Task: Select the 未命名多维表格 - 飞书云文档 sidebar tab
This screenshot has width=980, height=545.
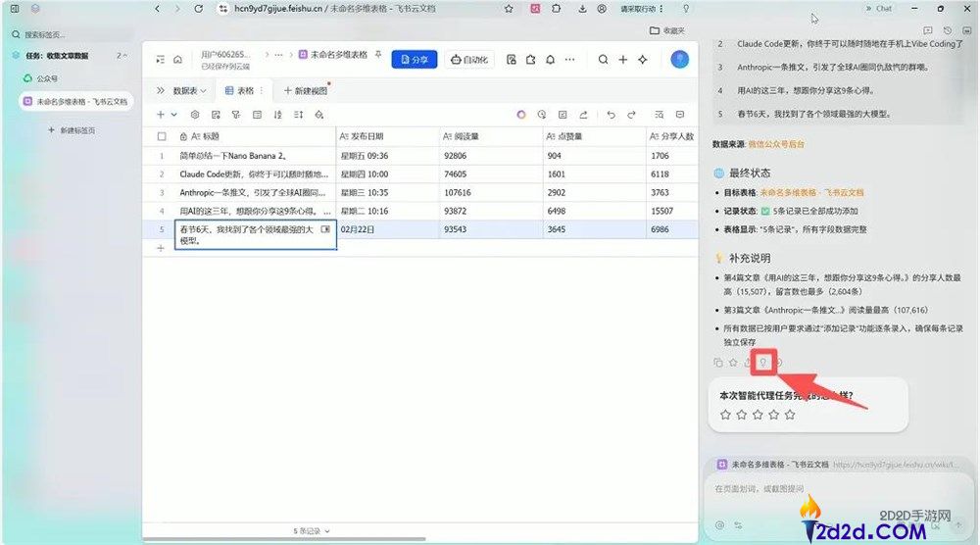Action: click(x=75, y=101)
